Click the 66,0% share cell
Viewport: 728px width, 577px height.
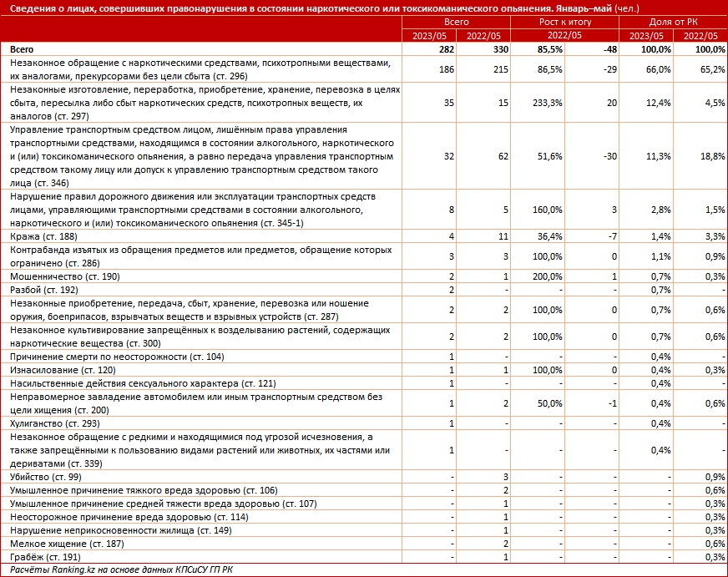(x=659, y=69)
